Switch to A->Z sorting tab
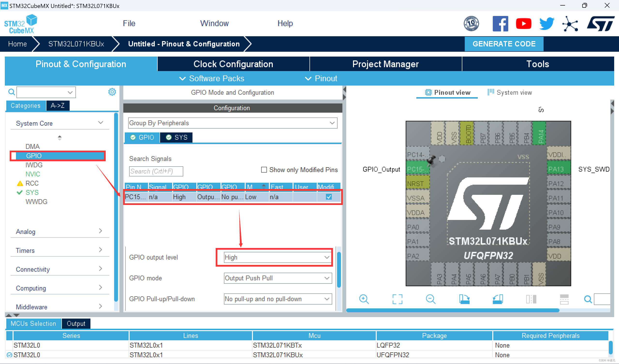 click(58, 106)
